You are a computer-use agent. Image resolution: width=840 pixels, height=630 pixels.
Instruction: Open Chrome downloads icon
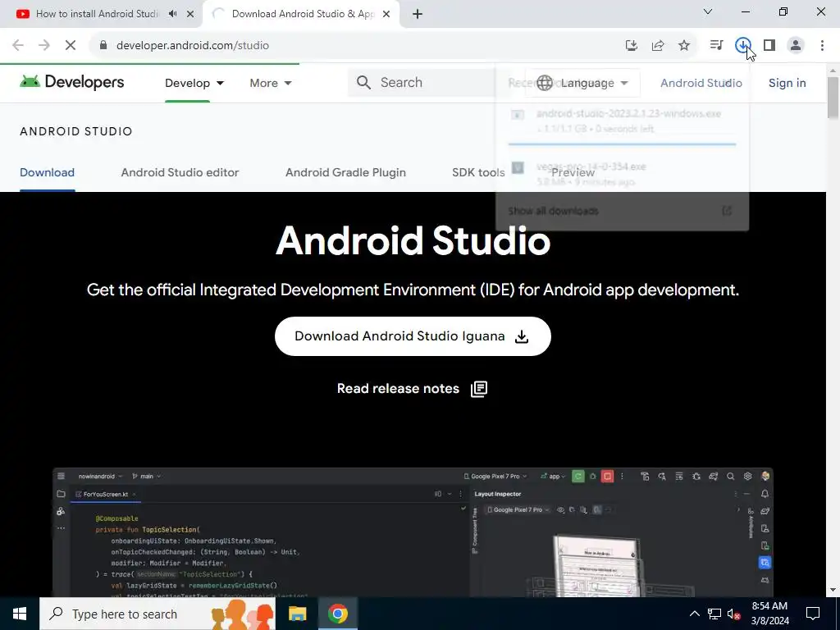742,46
